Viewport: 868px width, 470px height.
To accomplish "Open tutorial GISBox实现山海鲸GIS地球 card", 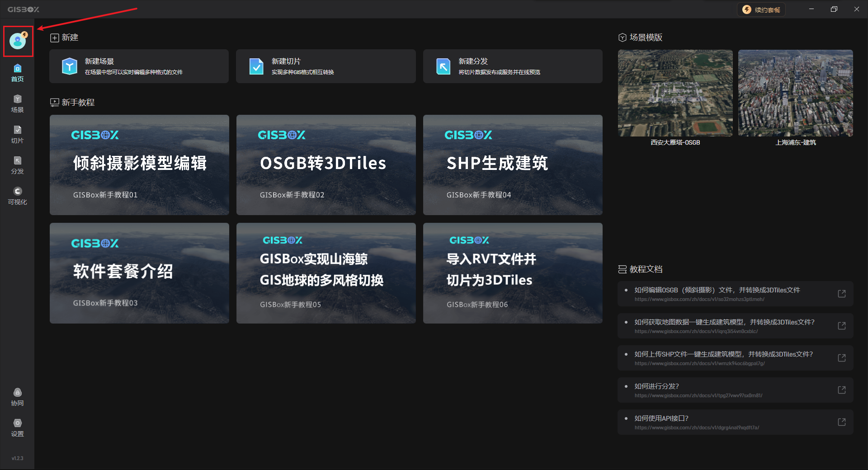I will [x=326, y=273].
